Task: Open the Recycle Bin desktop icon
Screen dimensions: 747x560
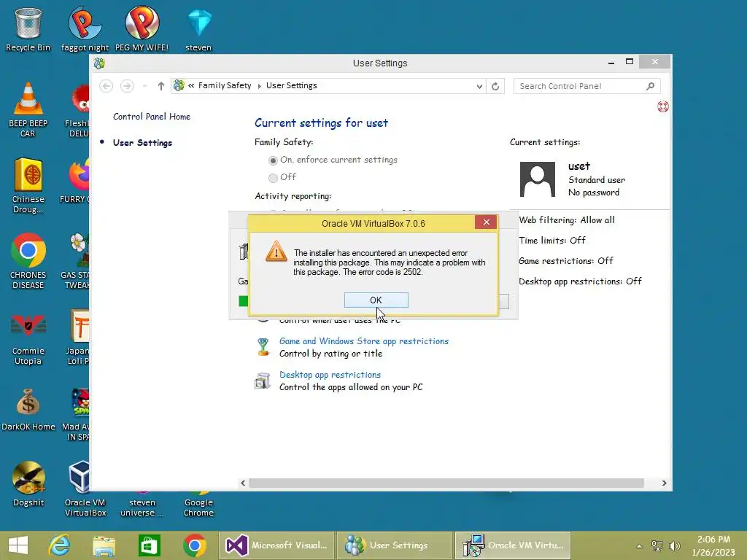Action: (x=28, y=29)
